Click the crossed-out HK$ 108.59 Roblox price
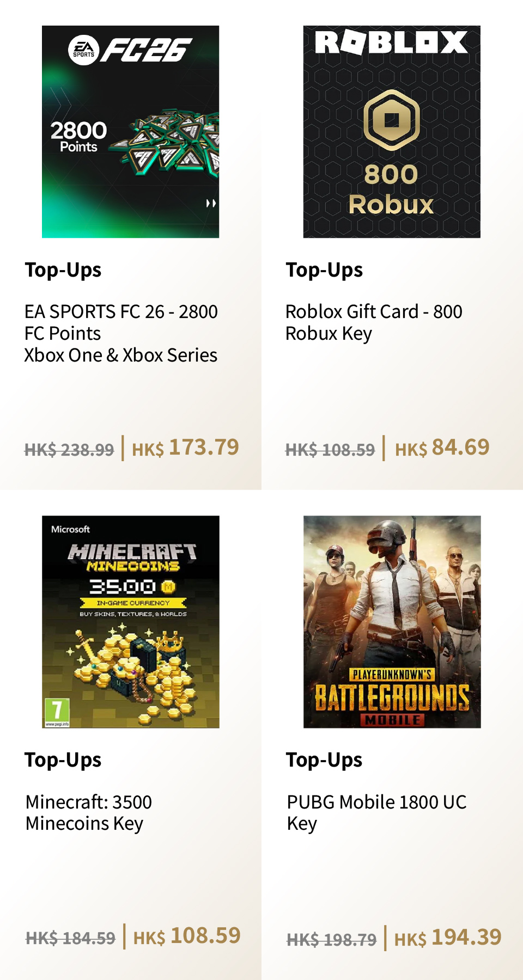This screenshot has width=523, height=980. pyautogui.click(x=330, y=450)
